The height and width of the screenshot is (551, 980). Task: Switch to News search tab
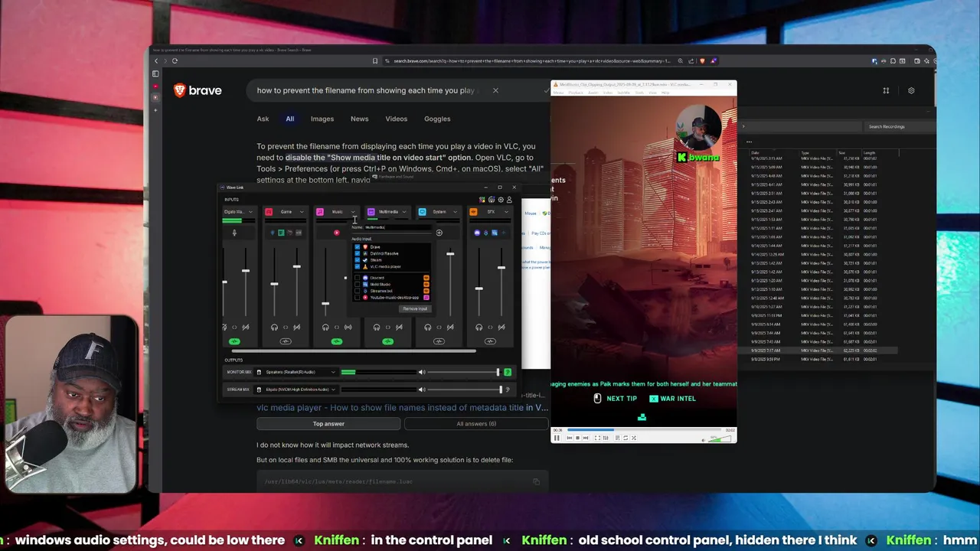click(359, 119)
